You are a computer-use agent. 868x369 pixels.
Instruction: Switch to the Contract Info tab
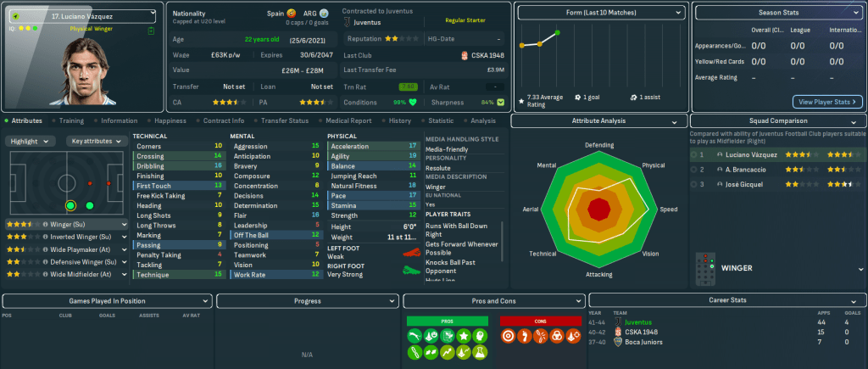point(225,120)
